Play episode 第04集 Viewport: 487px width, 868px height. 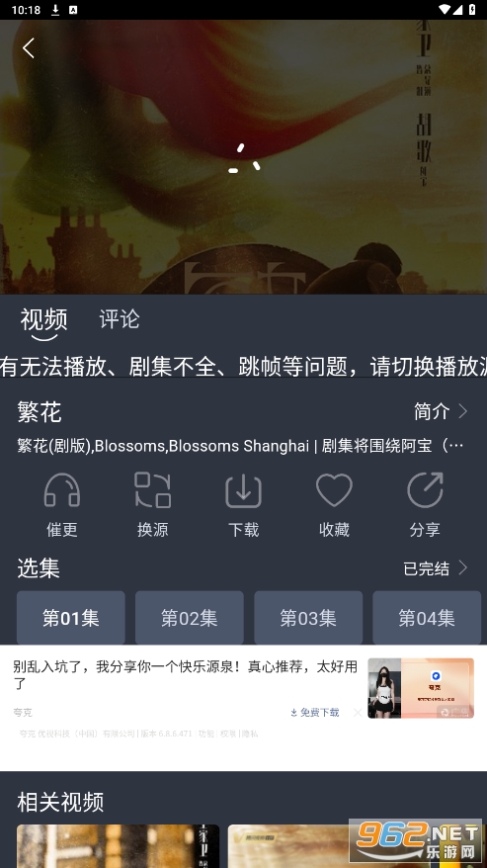pyautogui.click(x=427, y=618)
